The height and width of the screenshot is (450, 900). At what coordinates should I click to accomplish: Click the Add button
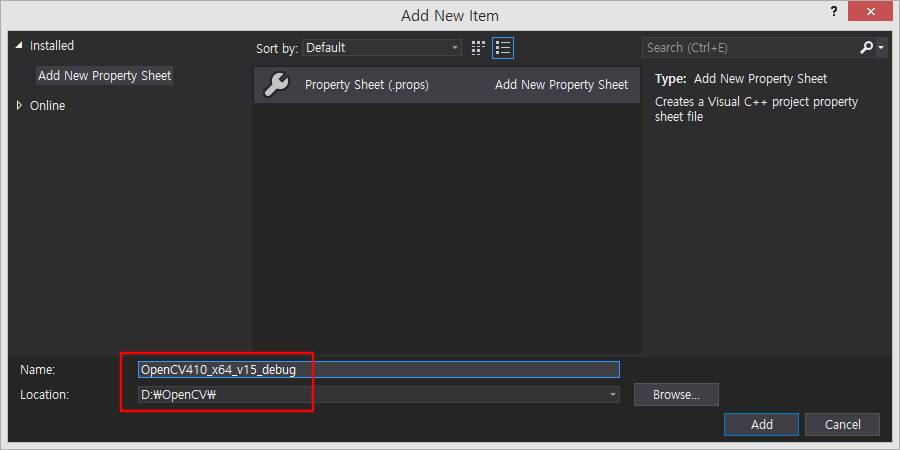pyautogui.click(x=761, y=424)
